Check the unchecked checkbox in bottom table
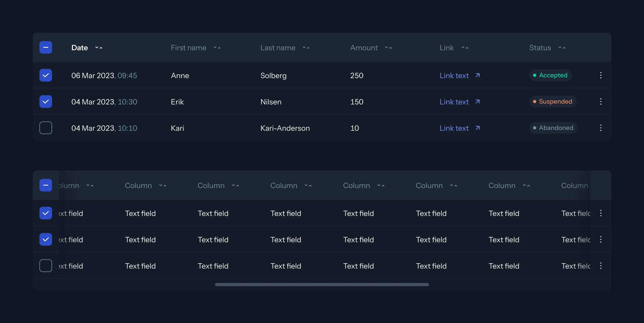 [46, 266]
